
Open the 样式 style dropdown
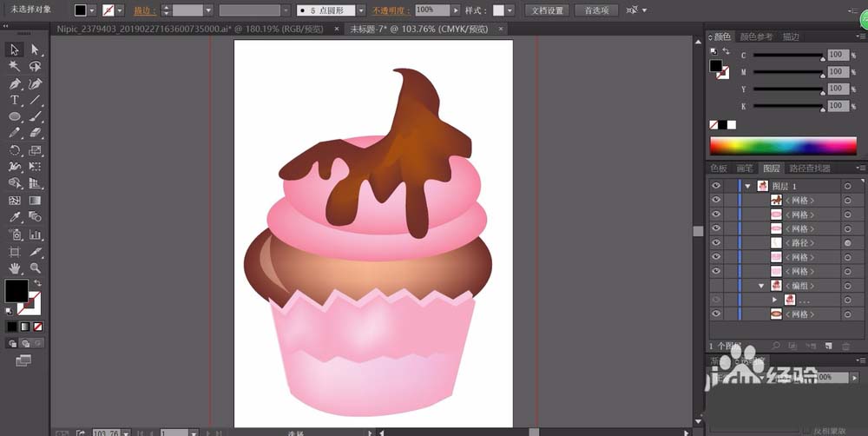[510, 10]
